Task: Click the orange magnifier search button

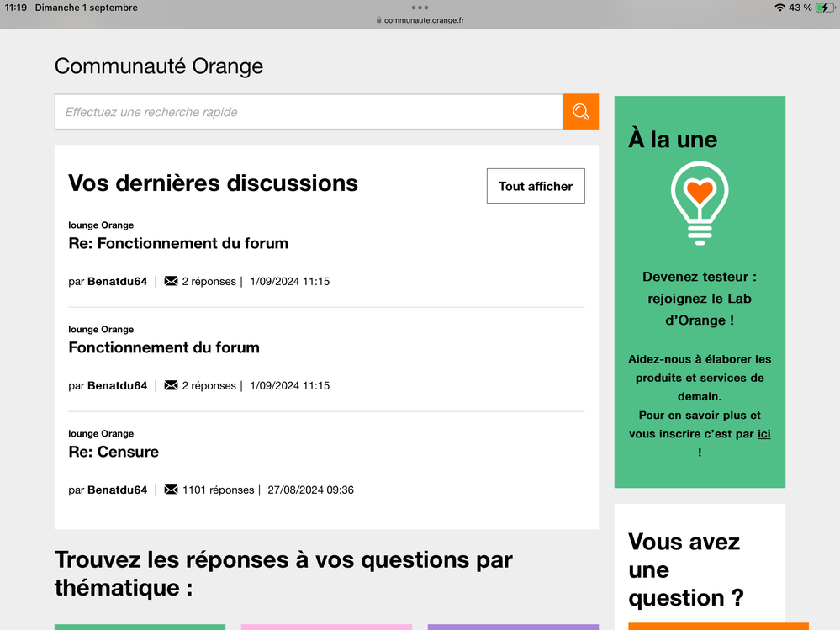Action: 580,112
